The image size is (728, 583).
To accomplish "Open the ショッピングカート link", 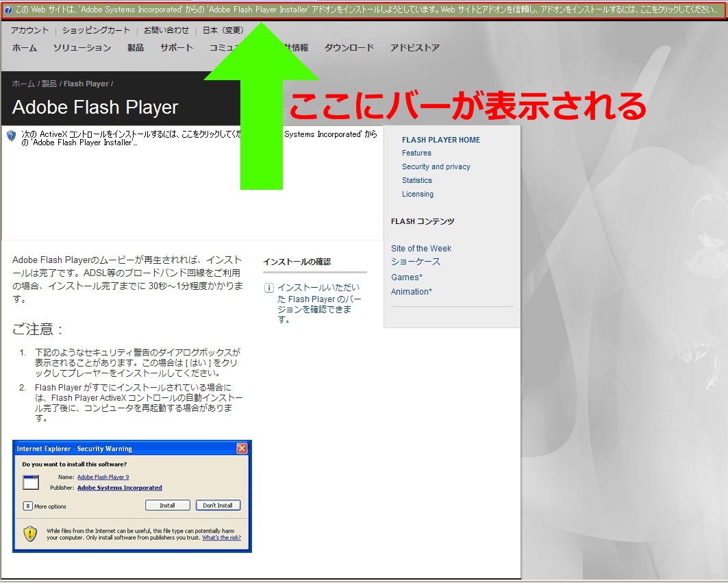I will coord(96,30).
